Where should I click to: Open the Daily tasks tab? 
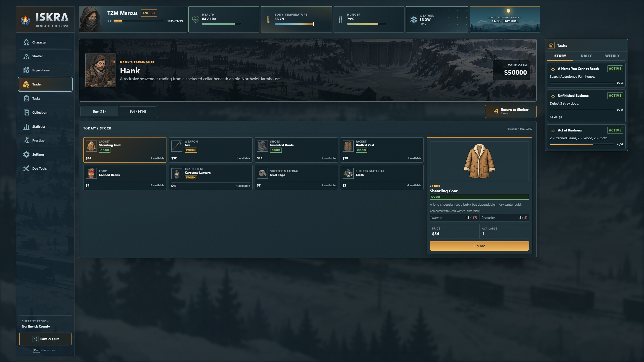click(x=586, y=56)
